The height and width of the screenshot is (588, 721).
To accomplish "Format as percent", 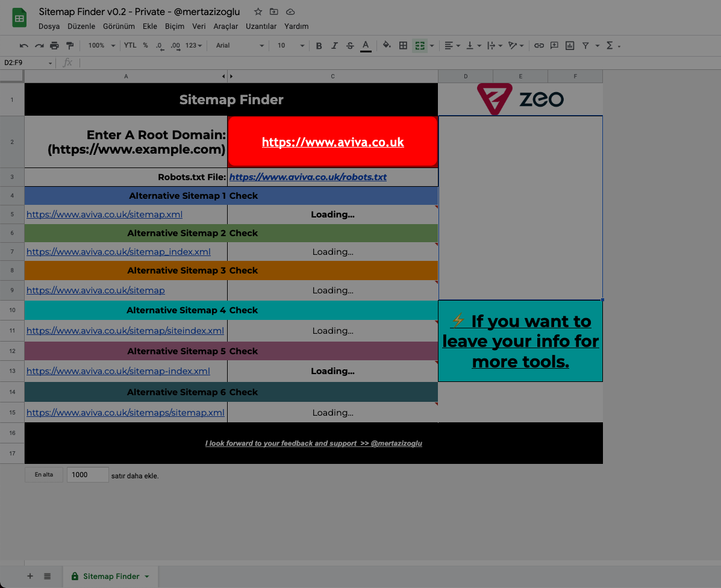I will [145, 46].
